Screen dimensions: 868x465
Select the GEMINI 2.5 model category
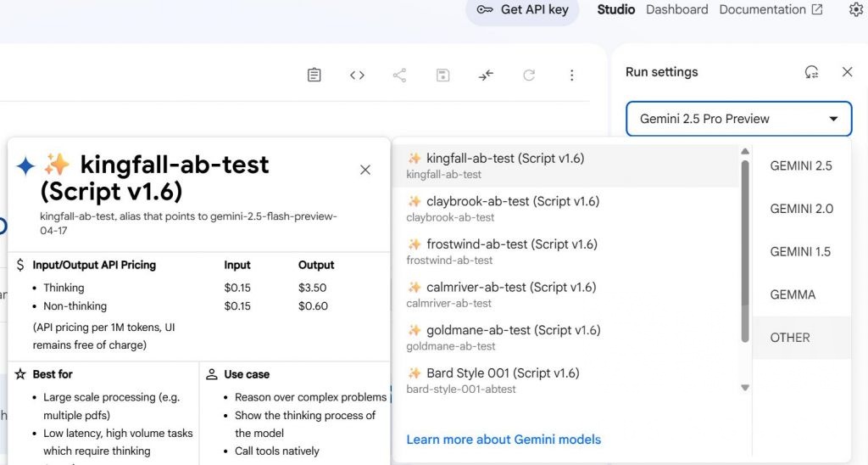tap(801, 166)
